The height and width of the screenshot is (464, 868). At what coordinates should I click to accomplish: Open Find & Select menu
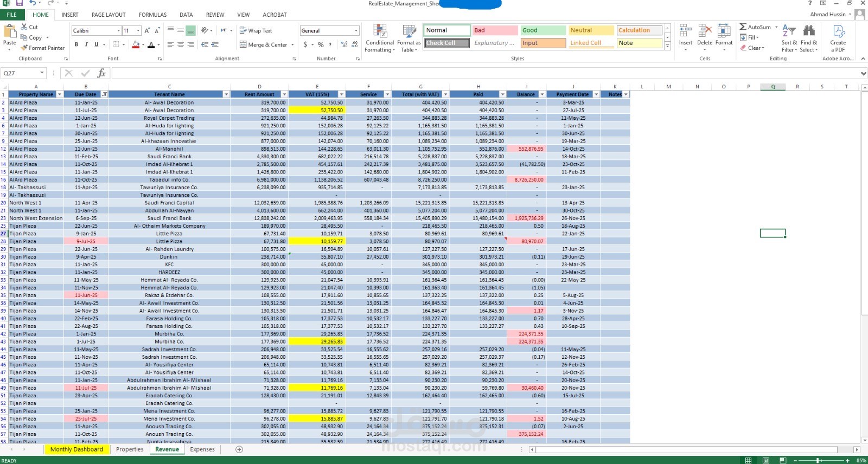click(x=808, y=38)
